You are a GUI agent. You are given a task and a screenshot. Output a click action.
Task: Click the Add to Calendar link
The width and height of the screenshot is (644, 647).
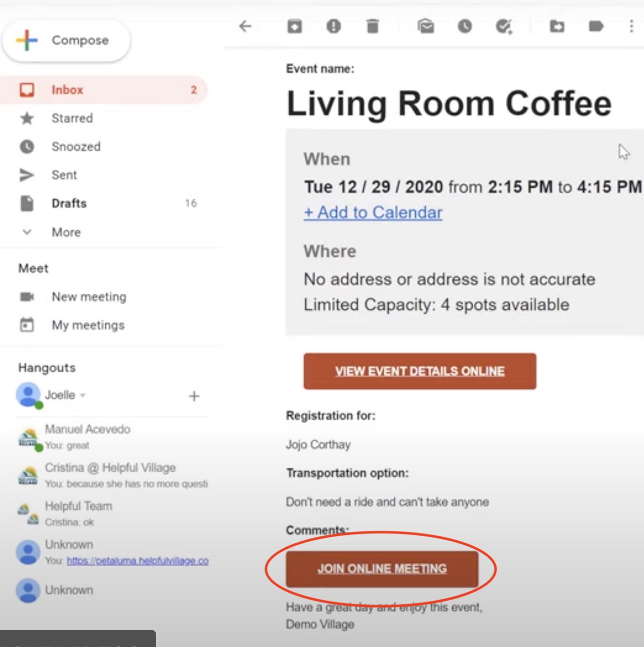coord(373,212)
